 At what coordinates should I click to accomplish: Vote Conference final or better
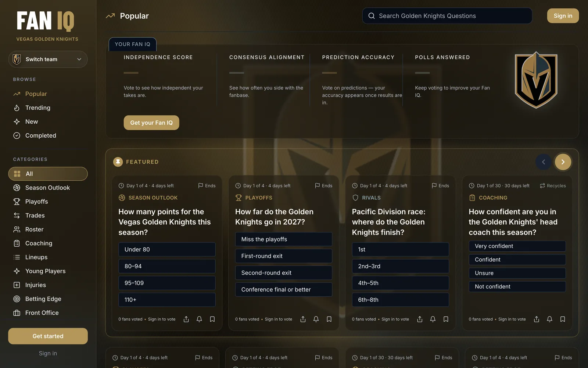point(284,290)
